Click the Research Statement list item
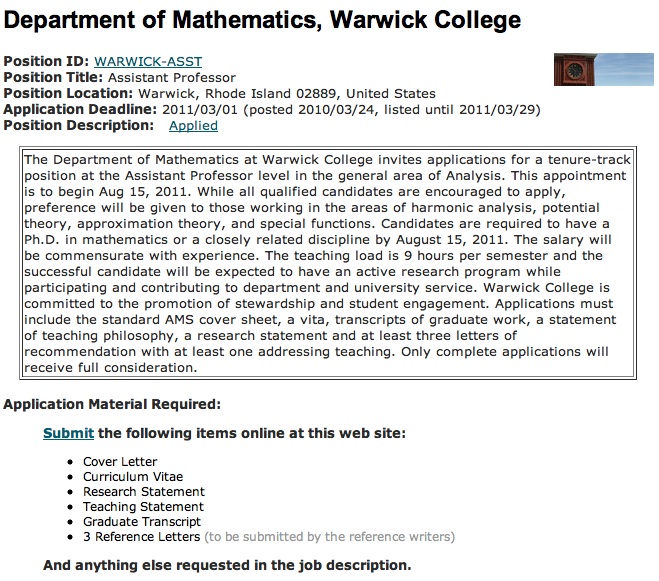Viewport: 659px width, 581px height. pos(143,492)
